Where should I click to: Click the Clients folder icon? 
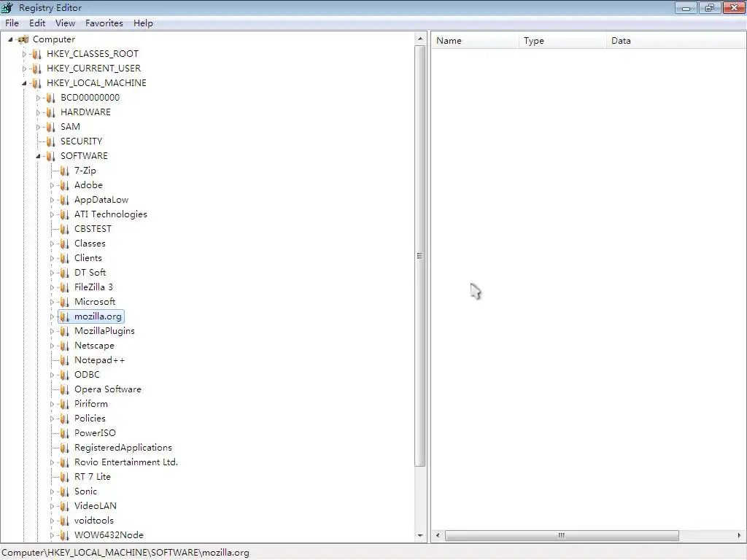click(x=65, y=259)
